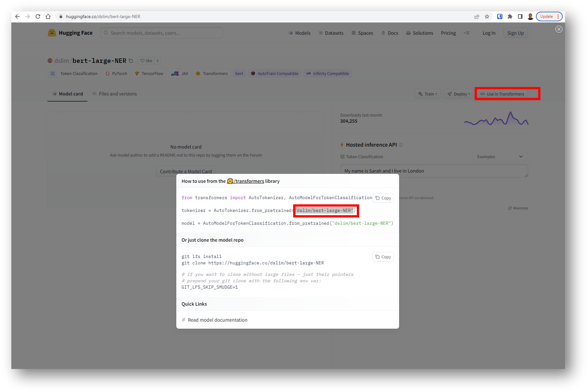Copy the git clone commands
Image resolution: width=588 pixels, height=392 pixels.
tap(383, 257)
